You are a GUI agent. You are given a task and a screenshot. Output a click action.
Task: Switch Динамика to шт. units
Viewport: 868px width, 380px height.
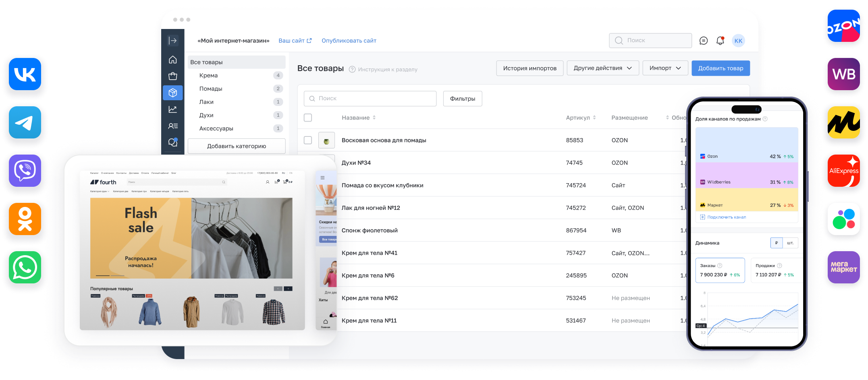click(x=790, y=243)
